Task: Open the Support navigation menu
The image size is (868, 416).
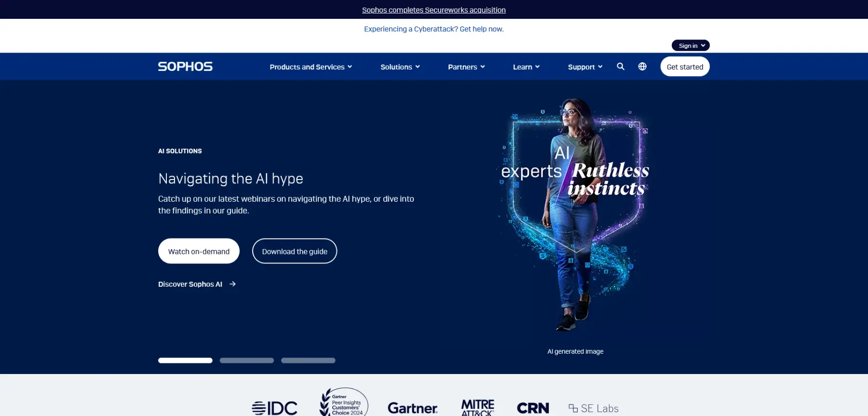Action: [585, 67]
